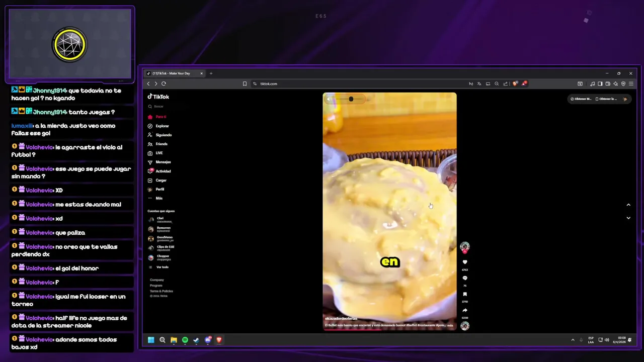
Task: Open Actividad notifications
Action: 159,171
